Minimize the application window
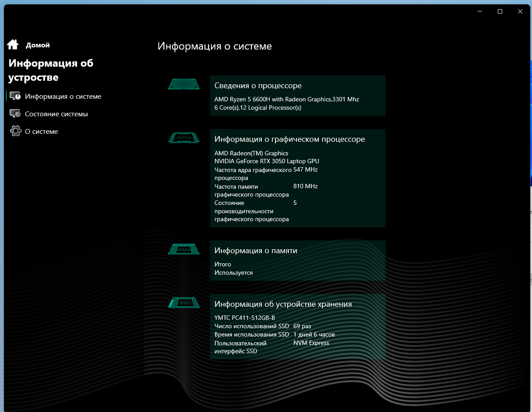 (x=480, y=12)
